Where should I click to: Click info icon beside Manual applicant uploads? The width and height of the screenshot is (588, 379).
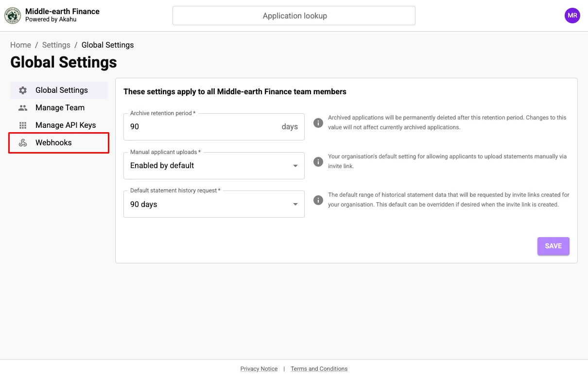click(x=318, y=162)
